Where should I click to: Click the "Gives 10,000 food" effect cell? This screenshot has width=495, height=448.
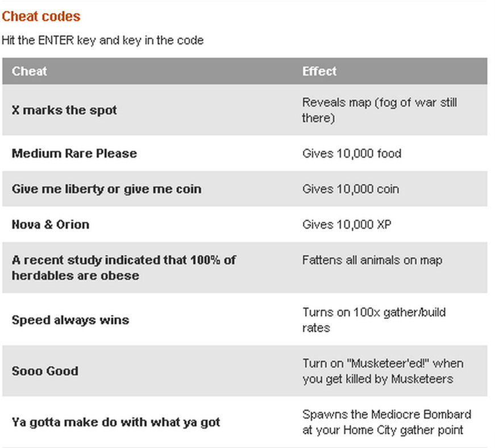coord(352,154)
